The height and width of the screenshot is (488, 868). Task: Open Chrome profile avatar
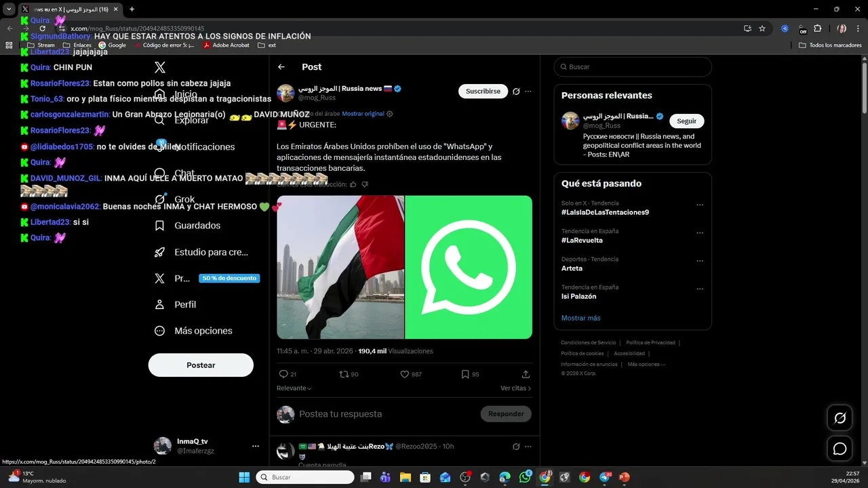click(x=842, y=28)
